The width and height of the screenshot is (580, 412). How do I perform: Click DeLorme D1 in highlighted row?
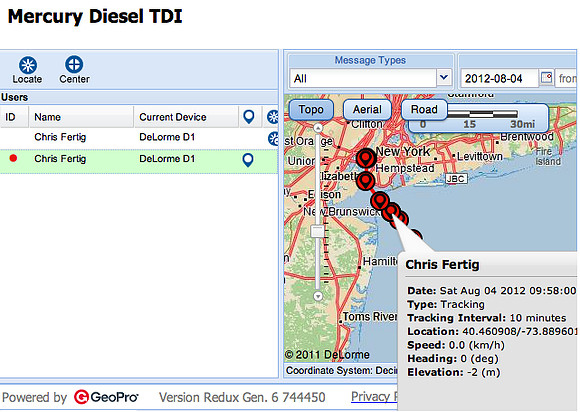point(167,159)
